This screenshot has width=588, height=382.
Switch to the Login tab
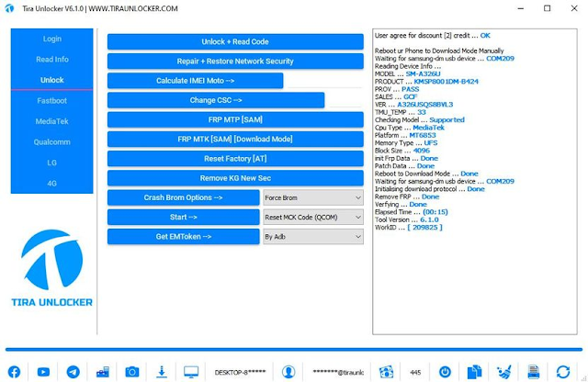51,39
